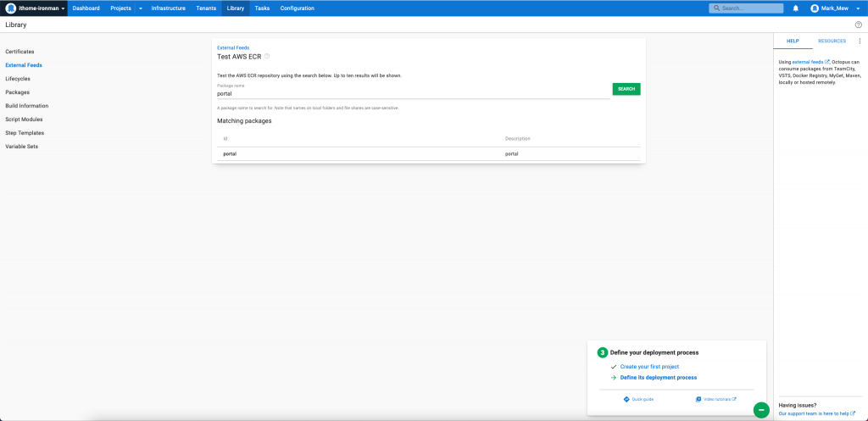Switch to the Resources tab
Screen dimensions: 868x421
click(x=832, y=41)
